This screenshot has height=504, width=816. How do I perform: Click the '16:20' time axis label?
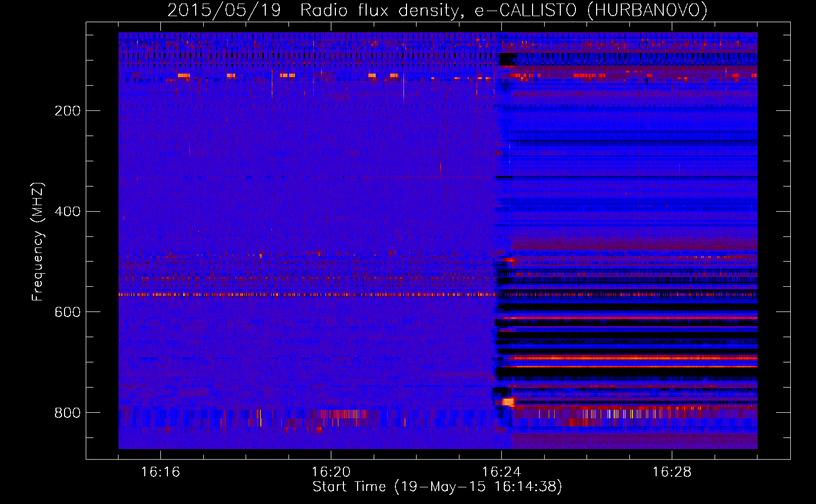(x=331, y=472)
